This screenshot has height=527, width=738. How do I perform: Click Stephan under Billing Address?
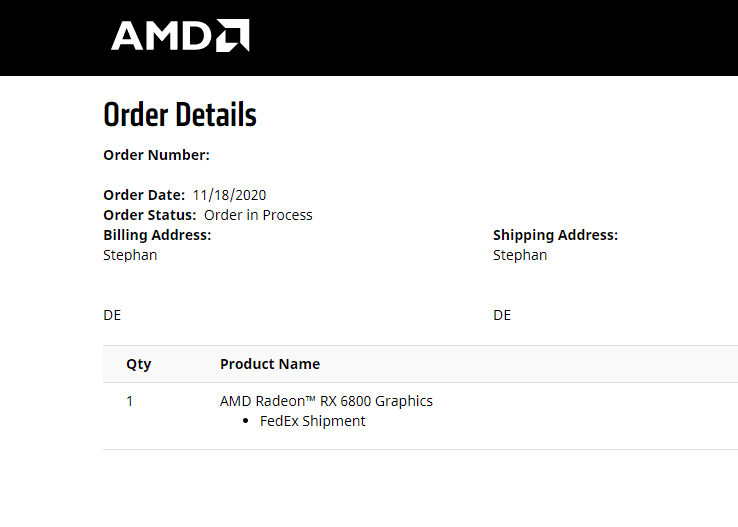click(130, 255)
